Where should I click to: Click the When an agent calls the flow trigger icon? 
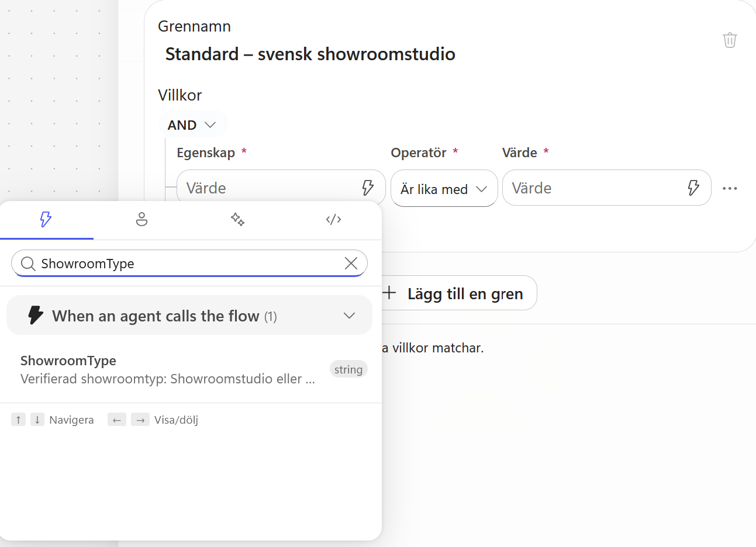[36, 316]
